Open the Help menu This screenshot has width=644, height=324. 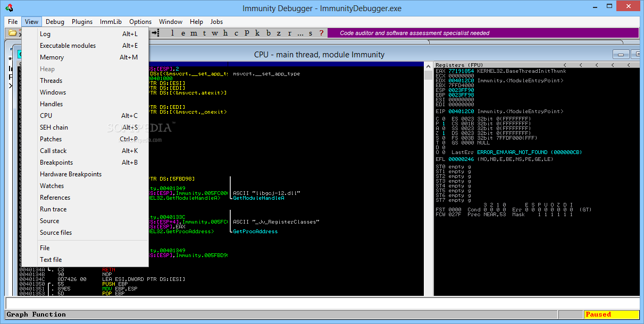(196, 22)
